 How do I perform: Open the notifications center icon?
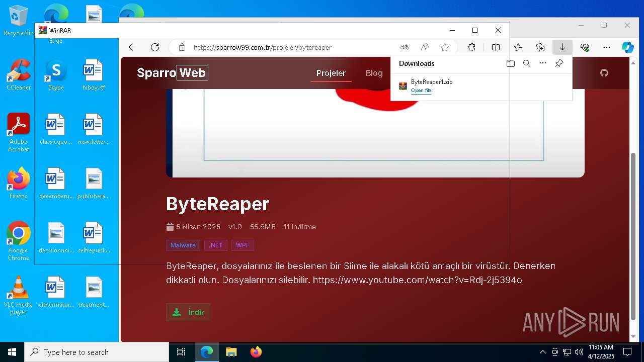click(x=627, y=352)
